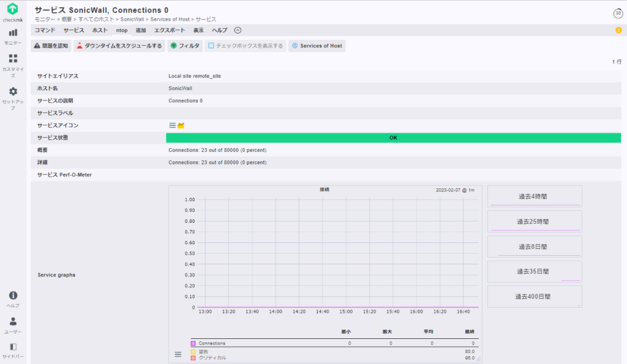Click the green OK service state bar
Screen dimensions: 627x364
(x=394, y=138)
